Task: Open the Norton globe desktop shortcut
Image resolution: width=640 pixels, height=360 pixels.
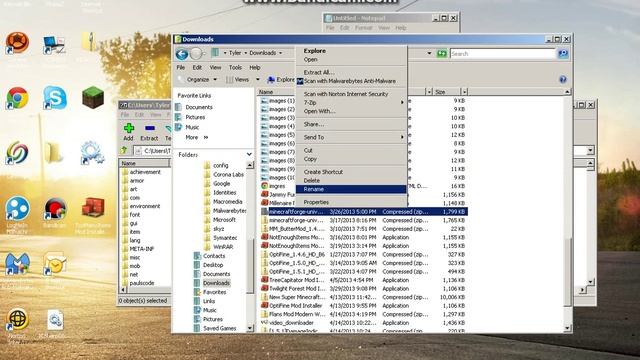Action: [x=18, y=319]
